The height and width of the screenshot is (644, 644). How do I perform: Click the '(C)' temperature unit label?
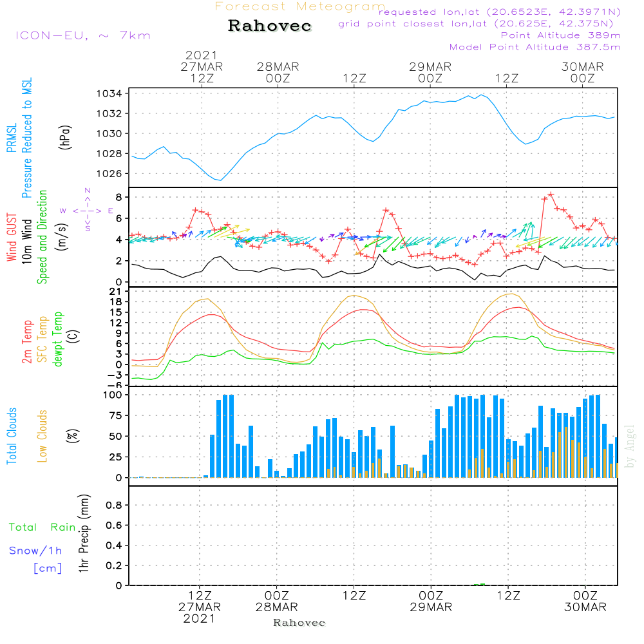coord(73,336)
